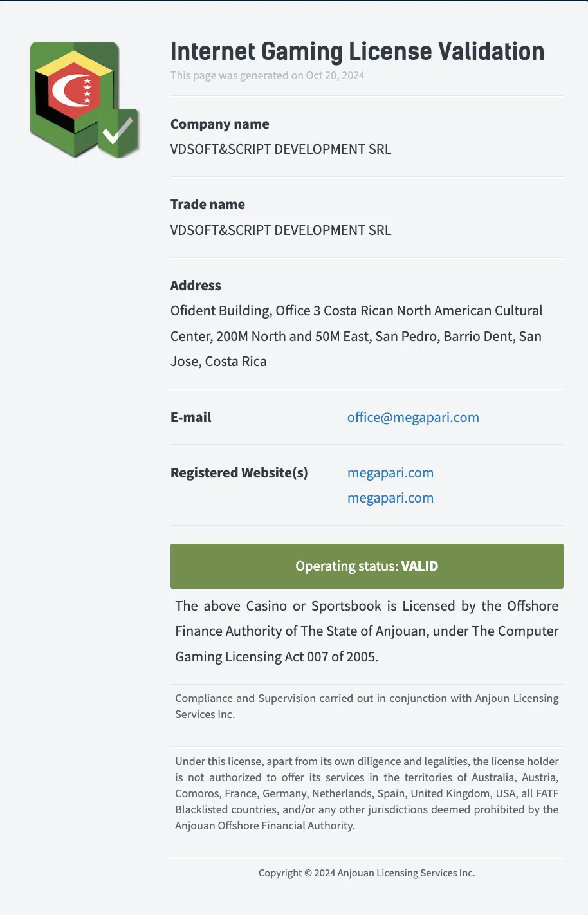The width and height of the screenshot is (588, 915).
Task: Click the Trade name label
Action: coord(208,205)
